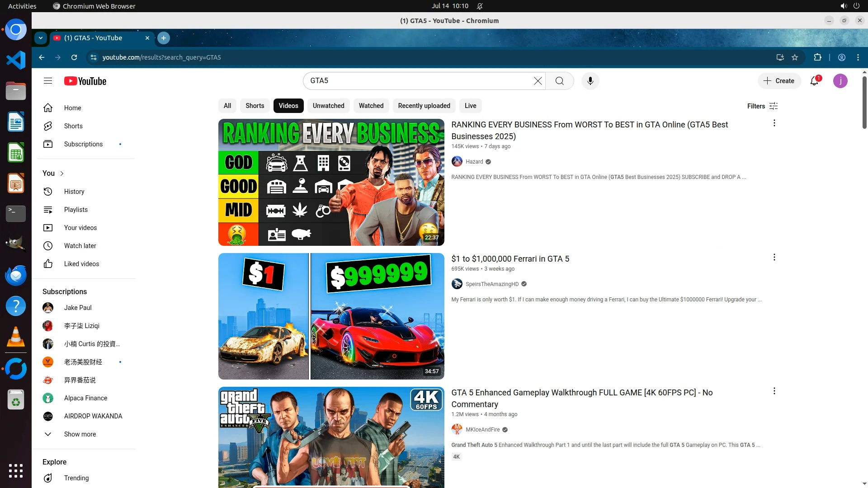Open the $1 to $1,000,000 Ferrari thumbnail

point(331,316)
